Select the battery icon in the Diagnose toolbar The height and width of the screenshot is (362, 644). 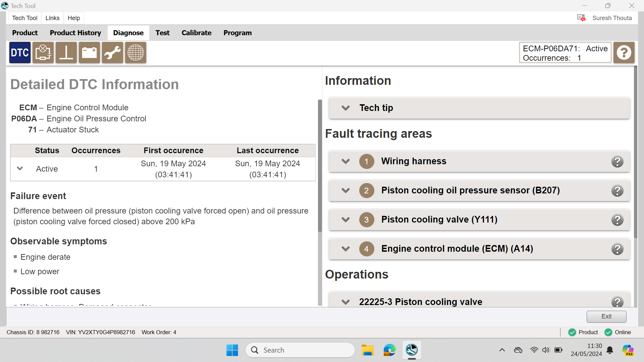[x=89, y=53]
